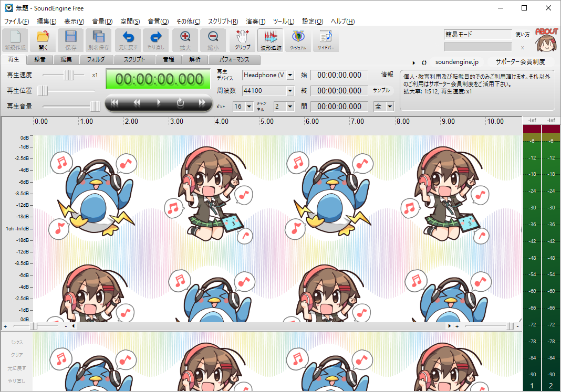Open the ヘルプ(H) menu

(x=343, y=22)
